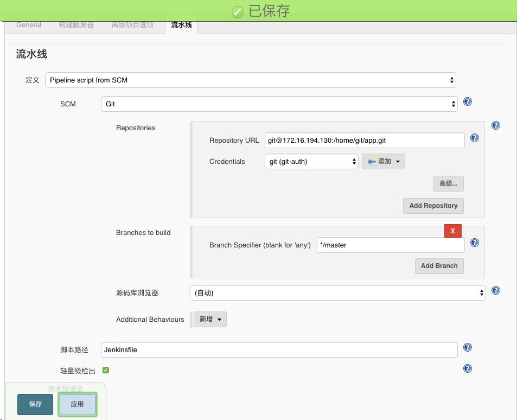Click the help icon at Repositories top right
The width and height of the screenshot is (517, 420).
pos(495,125)
